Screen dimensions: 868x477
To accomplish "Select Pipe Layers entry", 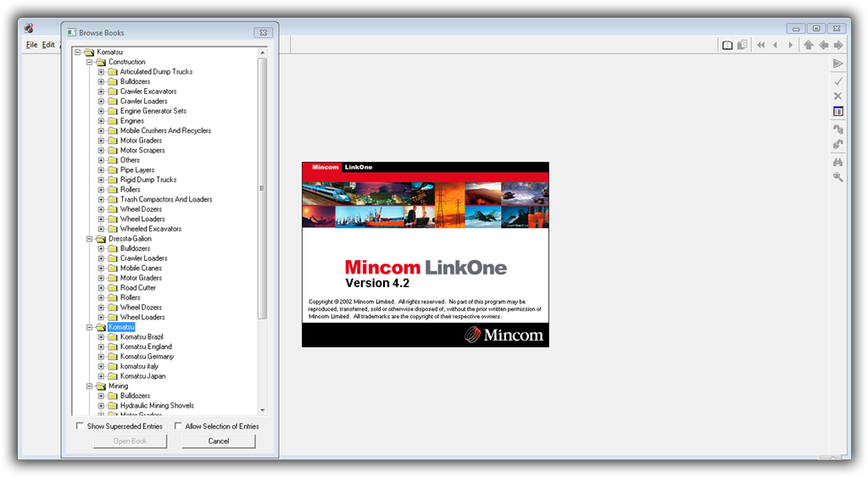I will click(x=137, y=170).
